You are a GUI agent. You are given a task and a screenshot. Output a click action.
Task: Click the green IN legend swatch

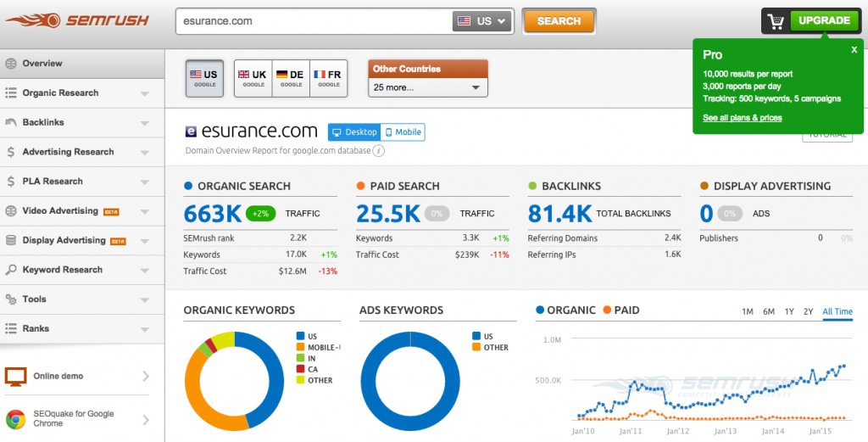(301, 358)
